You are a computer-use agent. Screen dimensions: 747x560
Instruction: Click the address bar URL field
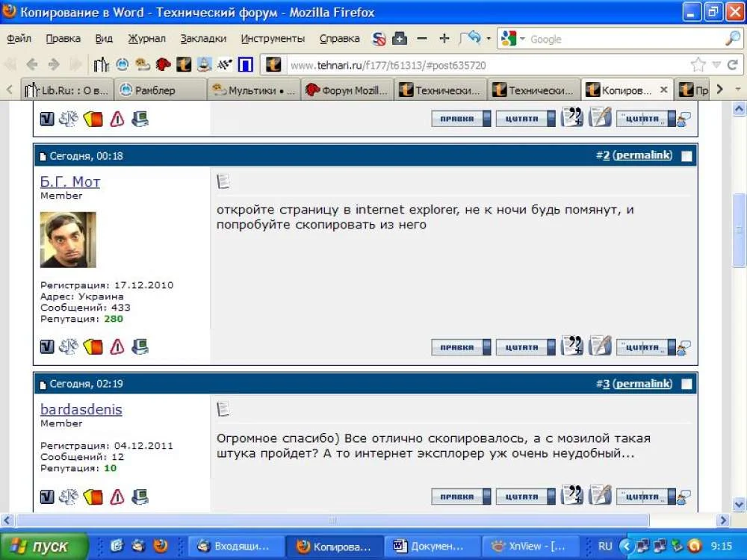[486, 65]
